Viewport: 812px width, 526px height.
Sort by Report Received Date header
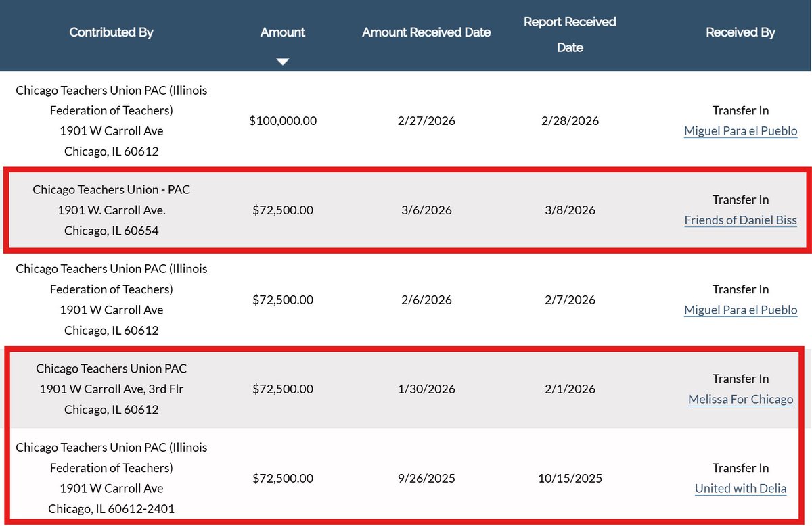pyautogui.click(x=570, y=34)
